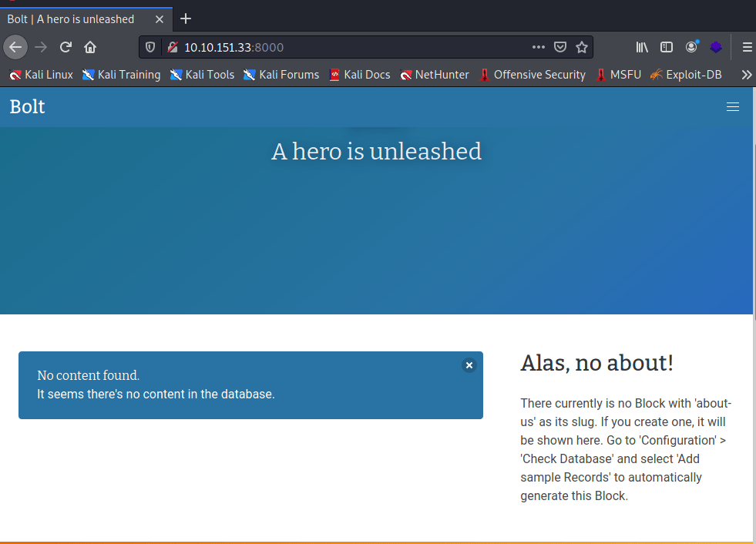The height and width of the screenshot is (544, 756).
Task: Open the Firefox application menu
Action: coord(746,47)
